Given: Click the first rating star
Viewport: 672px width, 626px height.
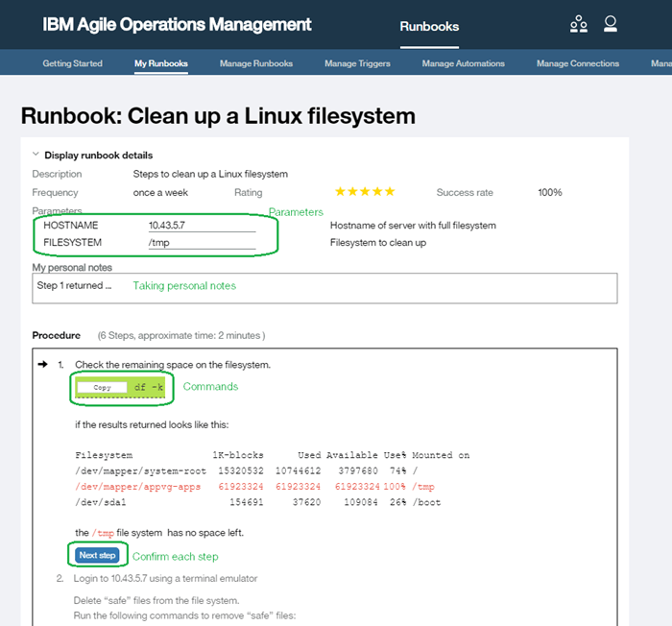Looking at the screenshot, I should [340, 191].
